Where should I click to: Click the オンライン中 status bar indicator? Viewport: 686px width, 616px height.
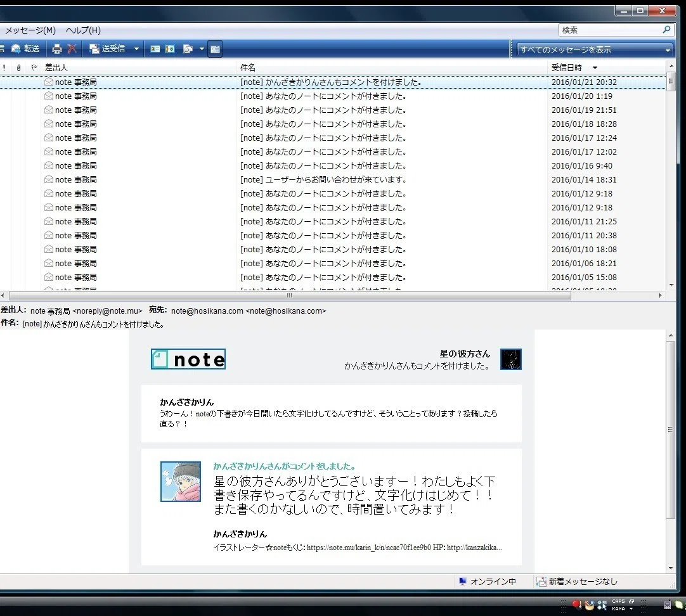[488, 582]
